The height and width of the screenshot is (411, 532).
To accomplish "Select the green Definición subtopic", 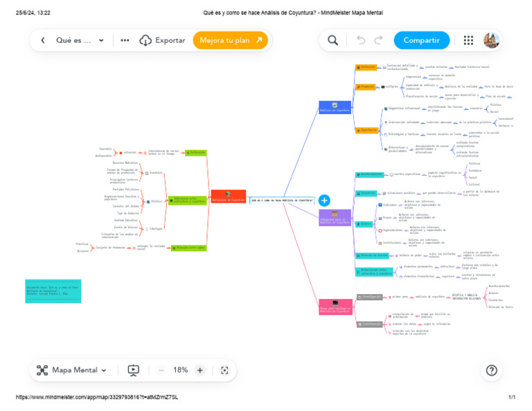I will [196, 153].
